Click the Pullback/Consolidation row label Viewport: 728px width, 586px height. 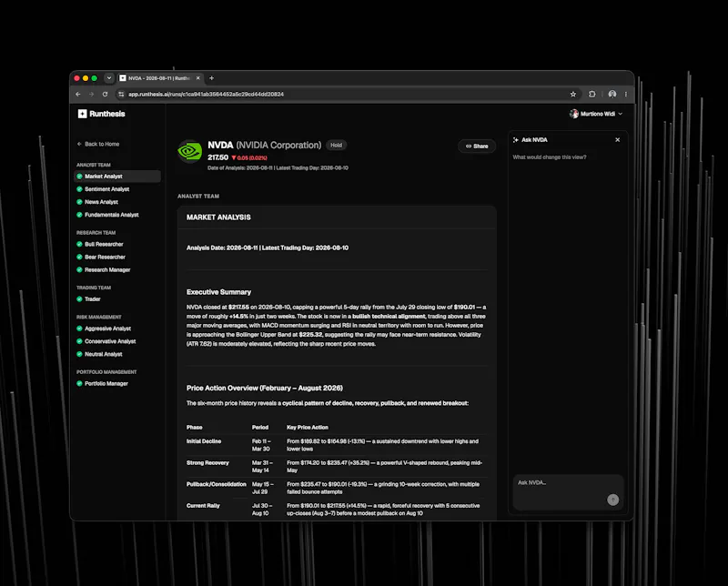click(217, 484)
